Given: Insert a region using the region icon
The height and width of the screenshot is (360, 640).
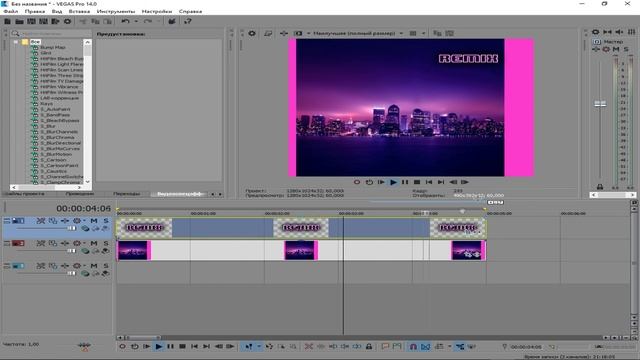Looking at the screenshot, I should pos(397,347).
